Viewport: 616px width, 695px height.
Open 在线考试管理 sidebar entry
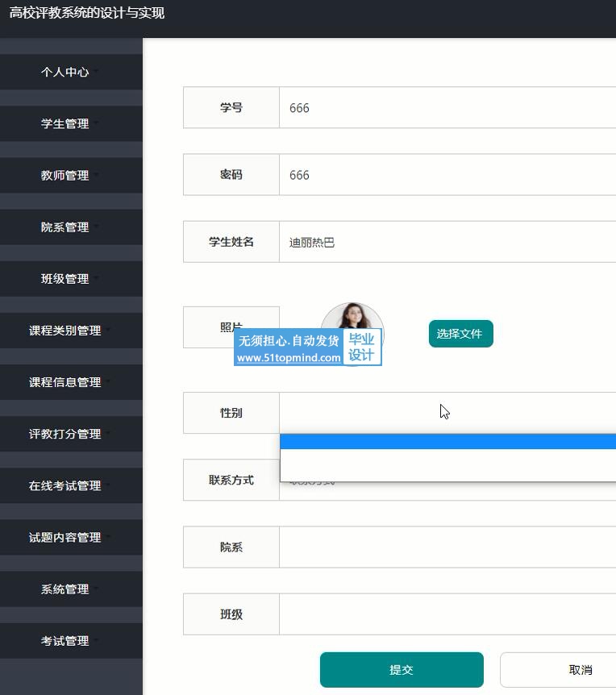click(71, 486)
